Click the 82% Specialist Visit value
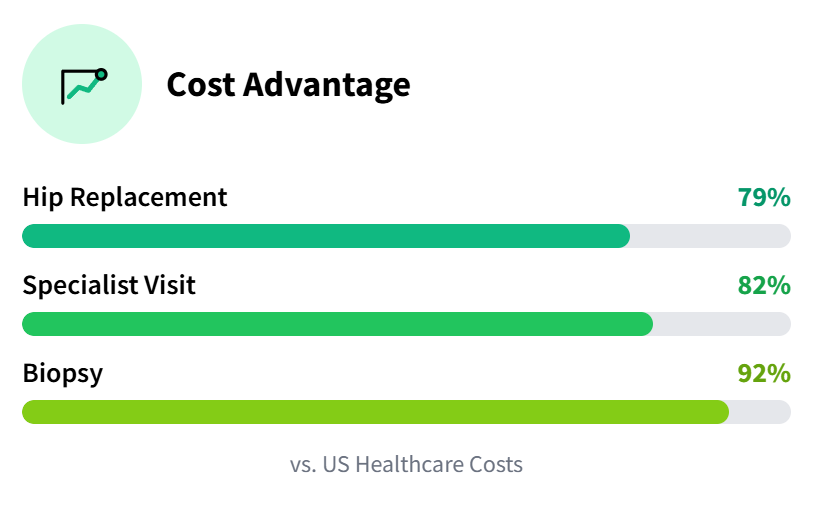Image resolution: width=821 pixels, height=519 pixels. [x=764, y=286]
